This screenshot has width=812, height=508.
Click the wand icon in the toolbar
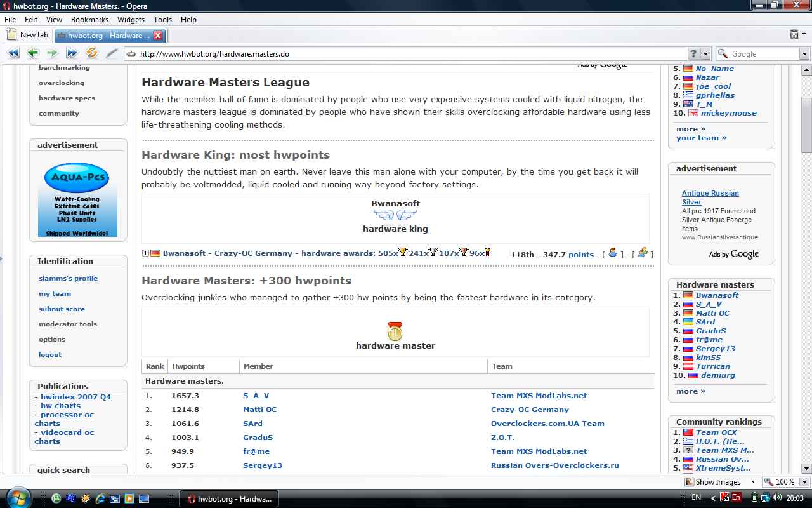(112, 53)
